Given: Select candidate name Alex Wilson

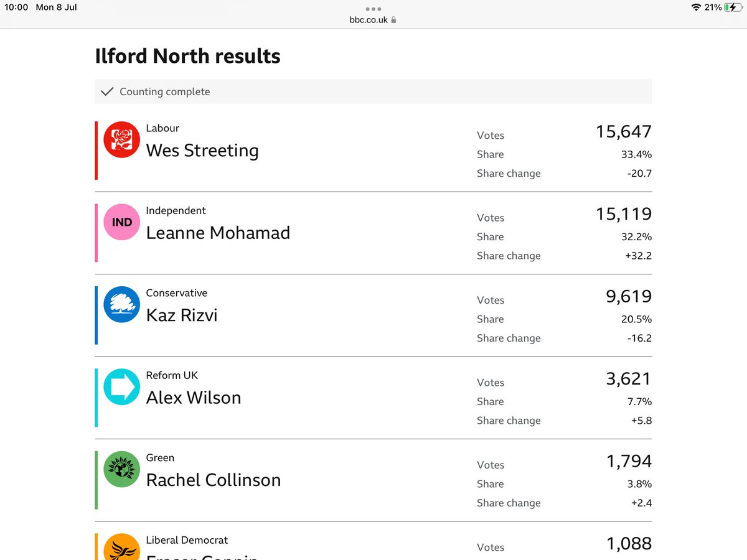Looking at the screenshot, I should (x=194, y=398).
